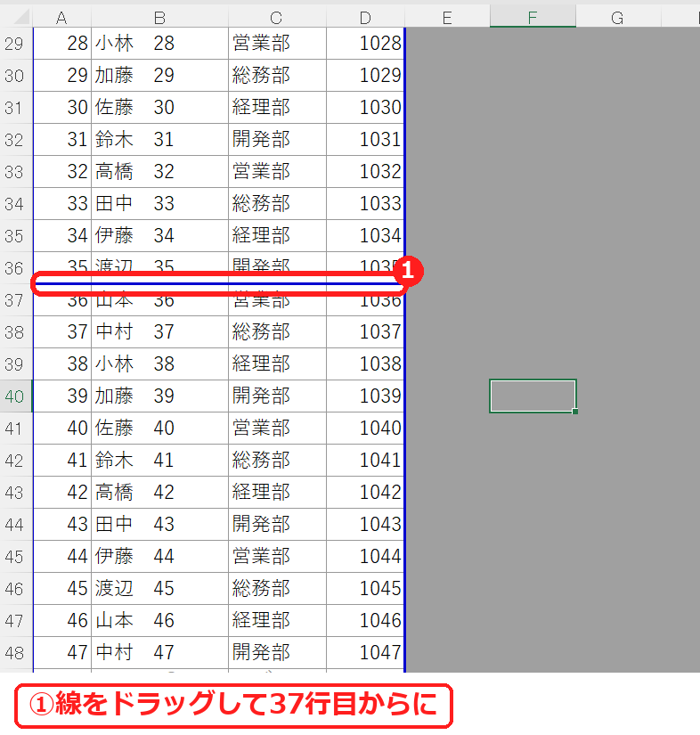Screen dimensions: 700x735
Task: Select column A header
Action: pyautogui.click(x=61, y=17)
